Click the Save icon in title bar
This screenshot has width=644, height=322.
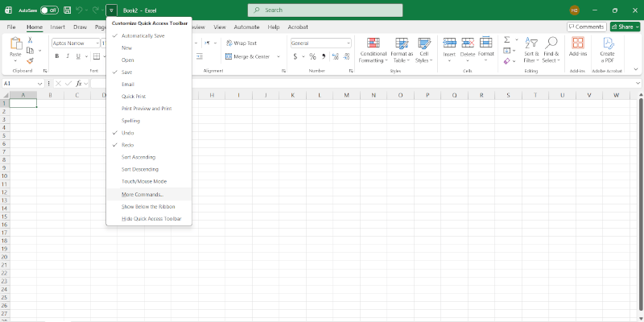(x=67, y=10)
